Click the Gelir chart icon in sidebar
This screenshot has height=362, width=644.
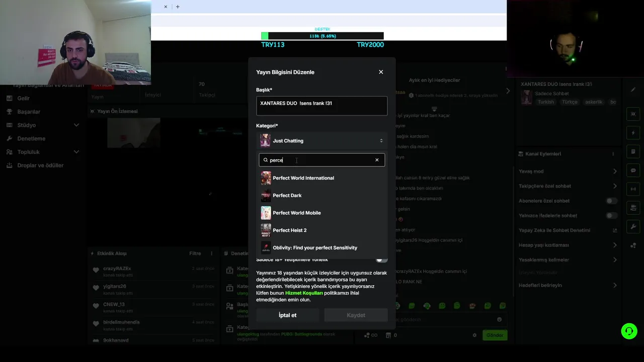tap(9, 99)
